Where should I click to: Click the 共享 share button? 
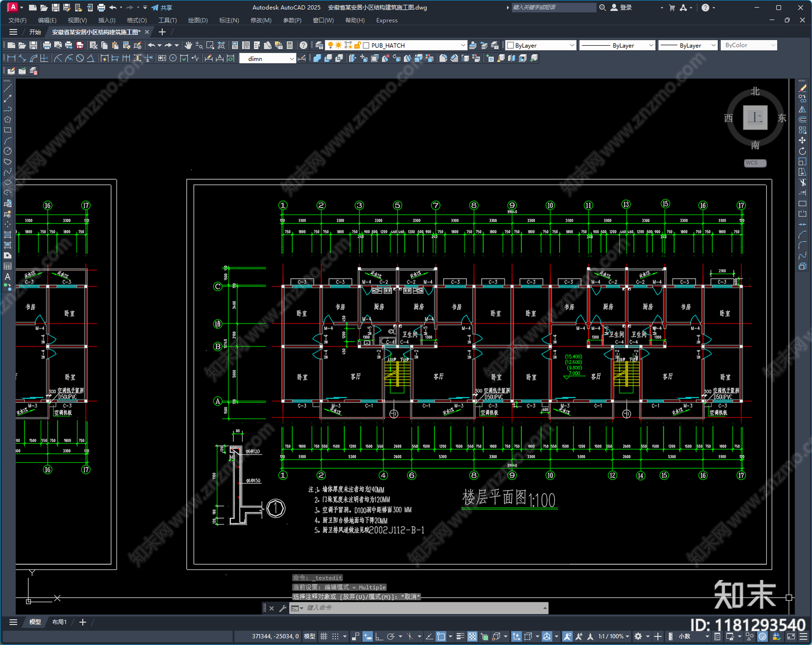click(x=162, y=8)
